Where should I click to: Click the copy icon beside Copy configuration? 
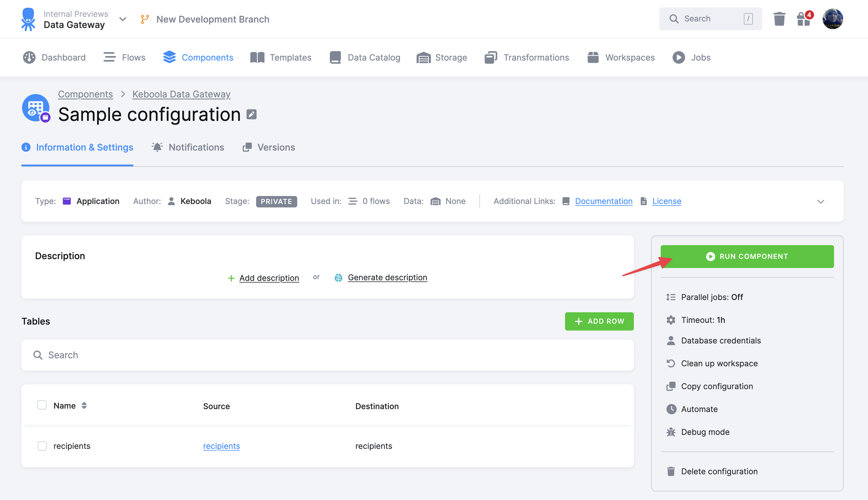(x=671, y=386)
